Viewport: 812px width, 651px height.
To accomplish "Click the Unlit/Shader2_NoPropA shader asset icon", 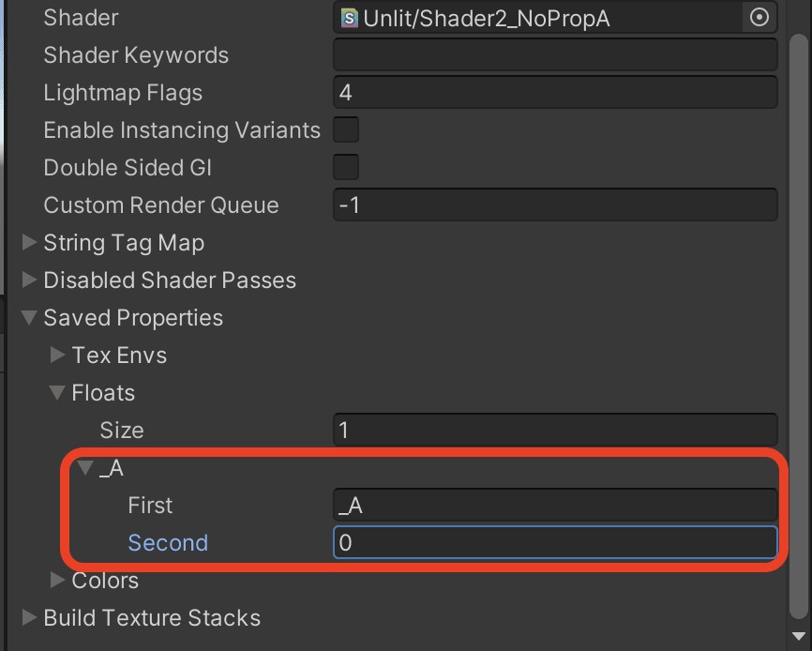I will 350,18.
